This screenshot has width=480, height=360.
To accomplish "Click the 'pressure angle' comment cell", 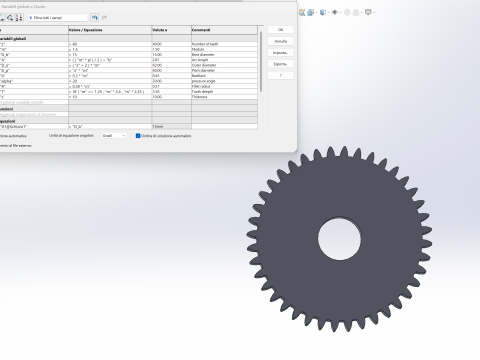I will tap(224, 81).
